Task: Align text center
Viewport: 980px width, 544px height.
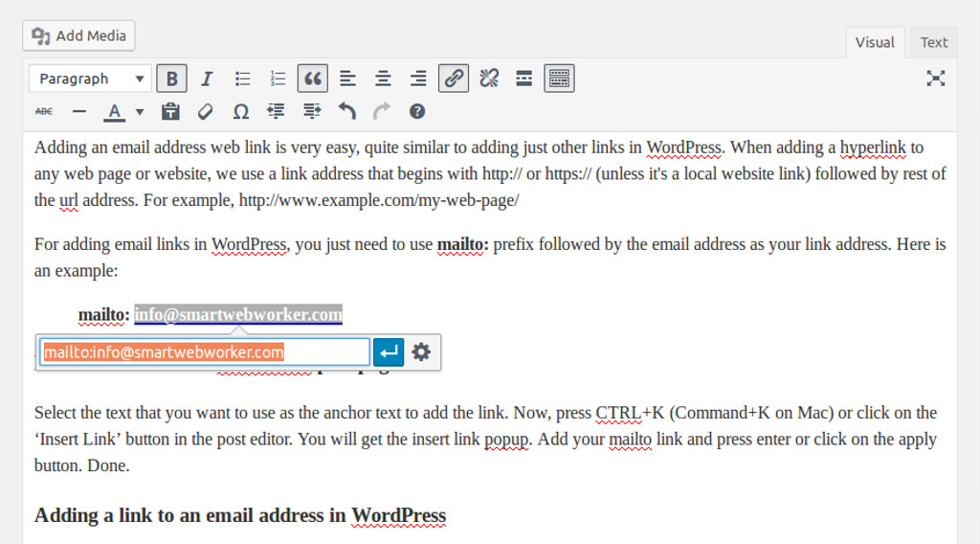Action: [x=383, y=79]
